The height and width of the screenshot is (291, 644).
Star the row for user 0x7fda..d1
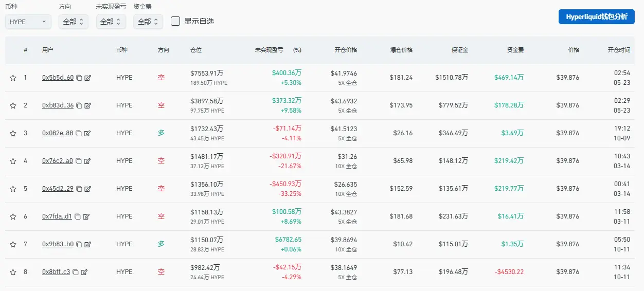point(13,217)
